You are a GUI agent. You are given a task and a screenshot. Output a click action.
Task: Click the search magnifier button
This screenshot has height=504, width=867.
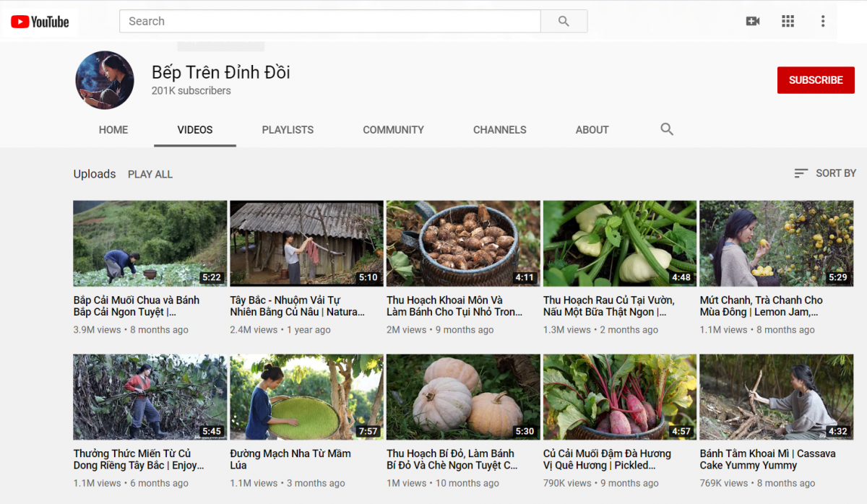coord(564,22)
